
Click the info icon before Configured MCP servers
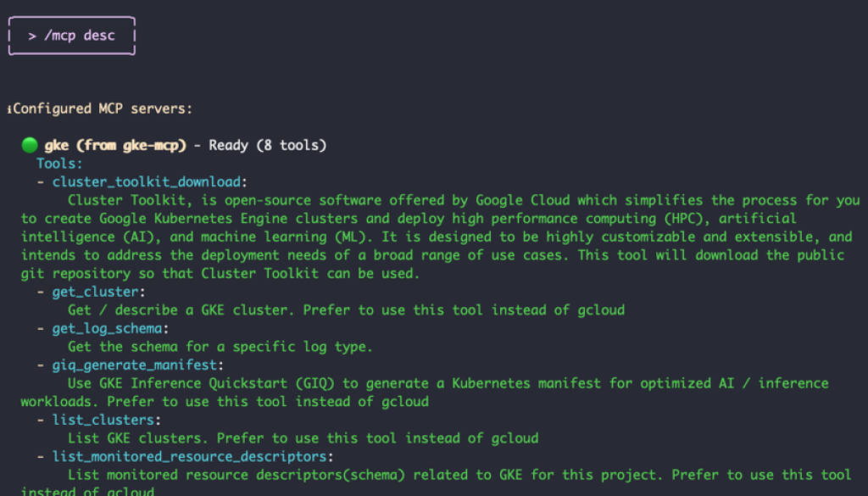pos(9,109)
